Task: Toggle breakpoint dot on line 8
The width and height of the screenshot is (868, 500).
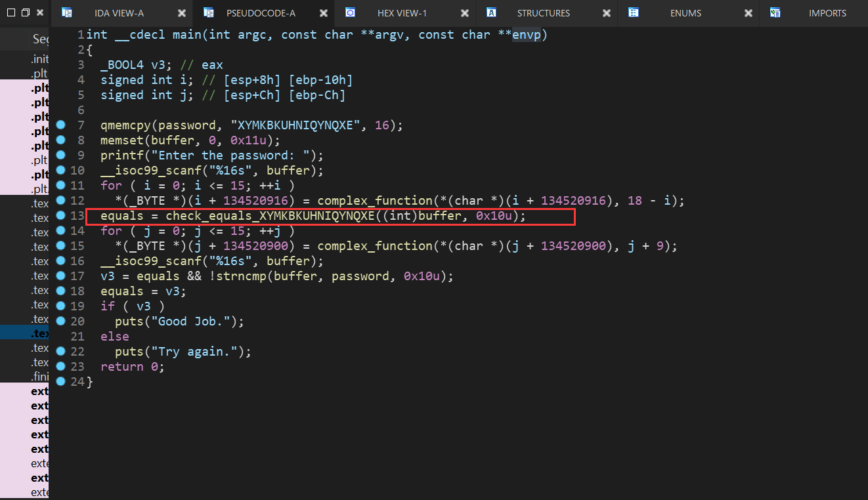Action: tap(61, 140)
